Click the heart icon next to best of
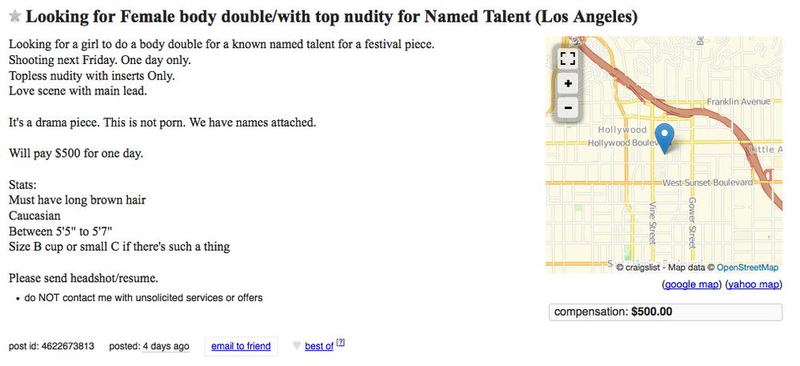This screenshot has width=800, height=366. click(x=296, y=346)
